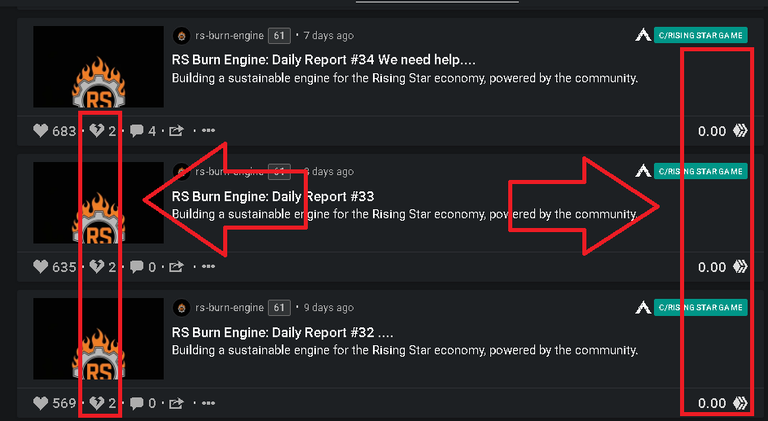This screenshot has height=421, width=768.
Task: Open more options for Daily Report #34
Action: tap(209, 130)
